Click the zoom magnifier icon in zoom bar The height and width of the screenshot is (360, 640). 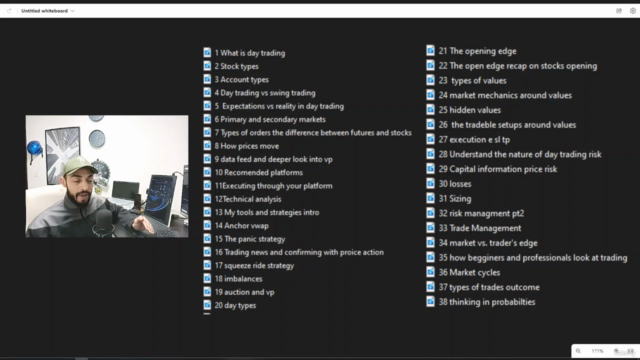(x=578, y=351)
